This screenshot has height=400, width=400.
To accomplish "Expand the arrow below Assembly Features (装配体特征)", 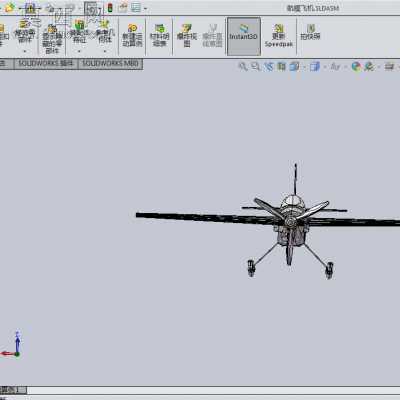I will click(79, 51).
